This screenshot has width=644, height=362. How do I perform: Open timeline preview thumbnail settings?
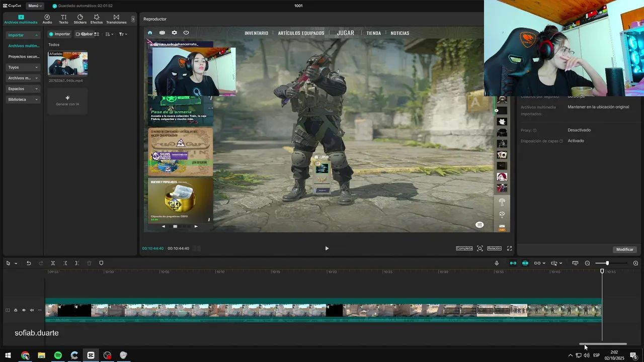coord(575,263)
